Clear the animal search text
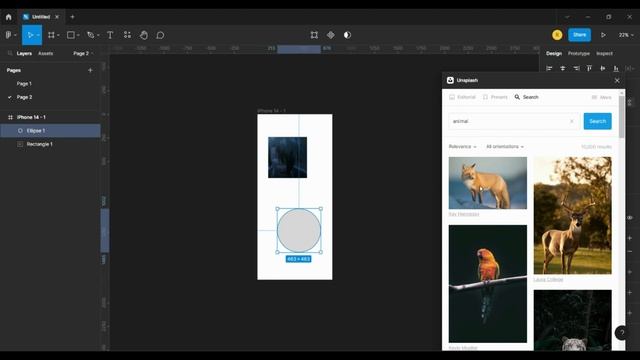Viewport: 640px width, 360px height. pos(571,121)
